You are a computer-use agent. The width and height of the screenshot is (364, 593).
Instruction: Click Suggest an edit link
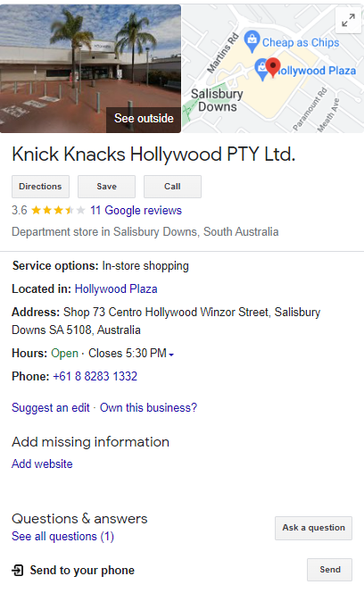tap(51, 407)
